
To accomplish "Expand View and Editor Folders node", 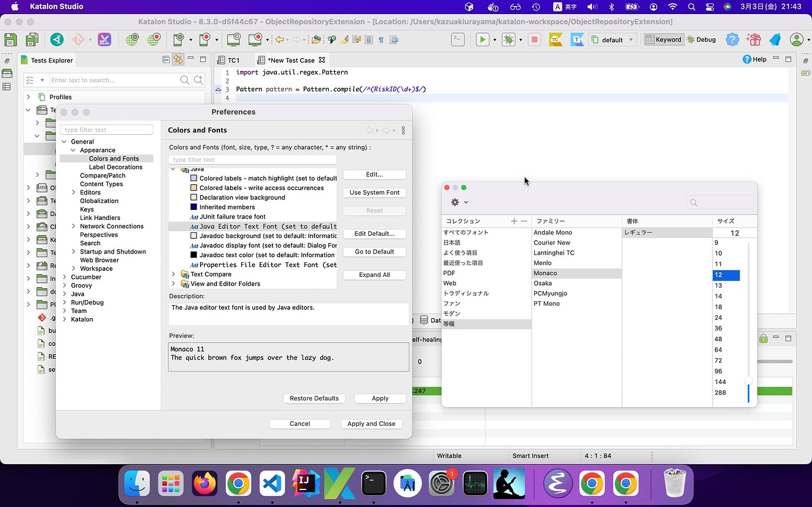I will [172, 283].
